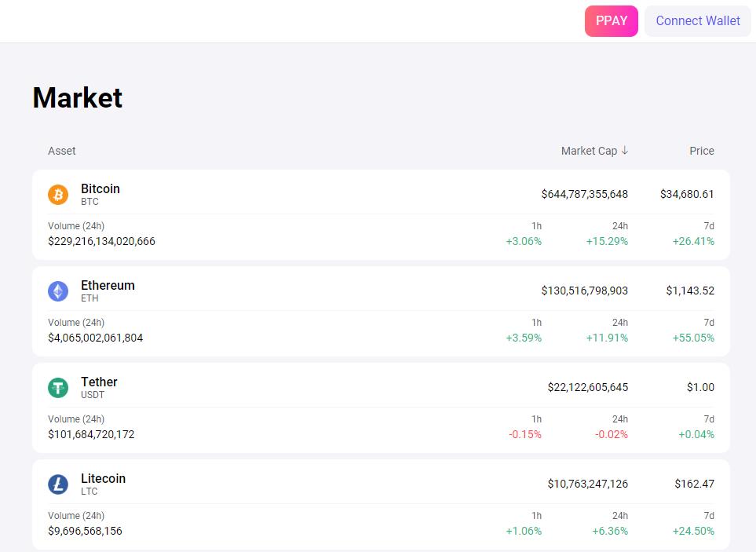Click the Price column header

point(701,150)
